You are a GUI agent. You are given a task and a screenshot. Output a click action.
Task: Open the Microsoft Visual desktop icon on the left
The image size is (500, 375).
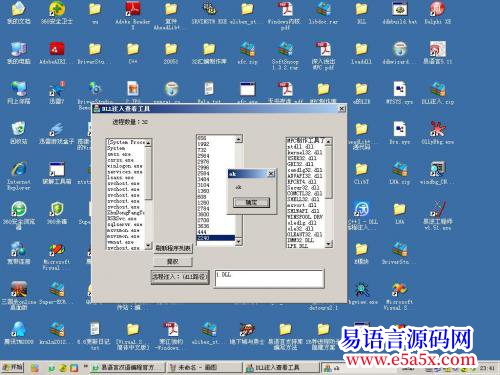pos(57,257)
